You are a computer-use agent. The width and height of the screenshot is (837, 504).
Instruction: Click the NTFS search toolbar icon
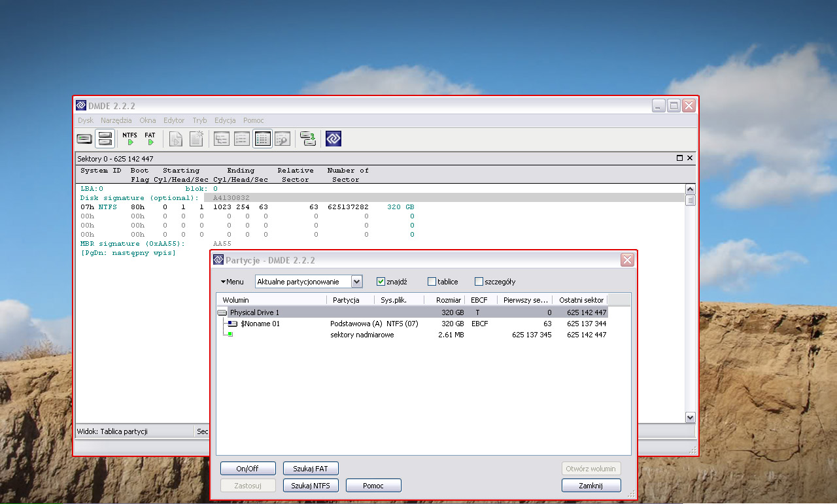pyautogui.click(x=130, y=139)
